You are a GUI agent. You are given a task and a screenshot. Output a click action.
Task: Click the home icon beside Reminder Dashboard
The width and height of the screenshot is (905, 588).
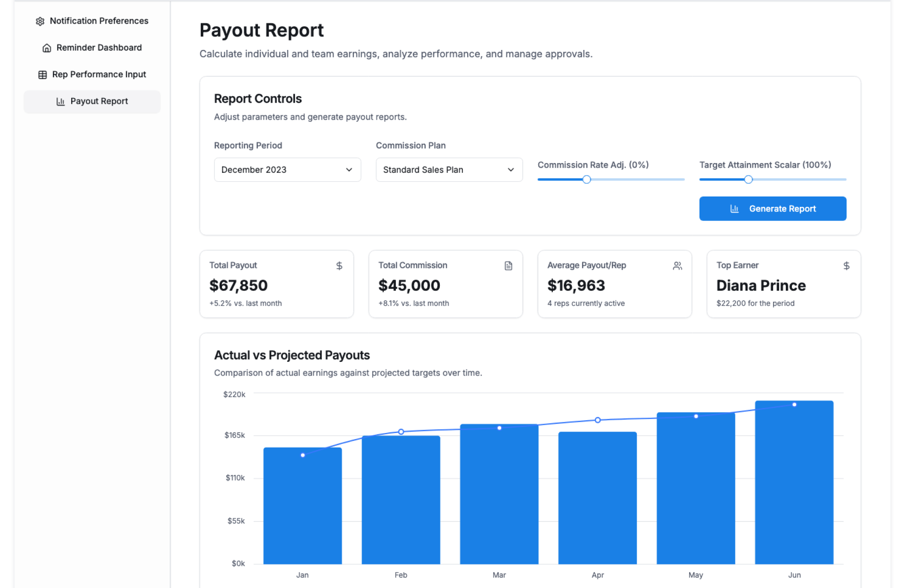coord(47,48)
